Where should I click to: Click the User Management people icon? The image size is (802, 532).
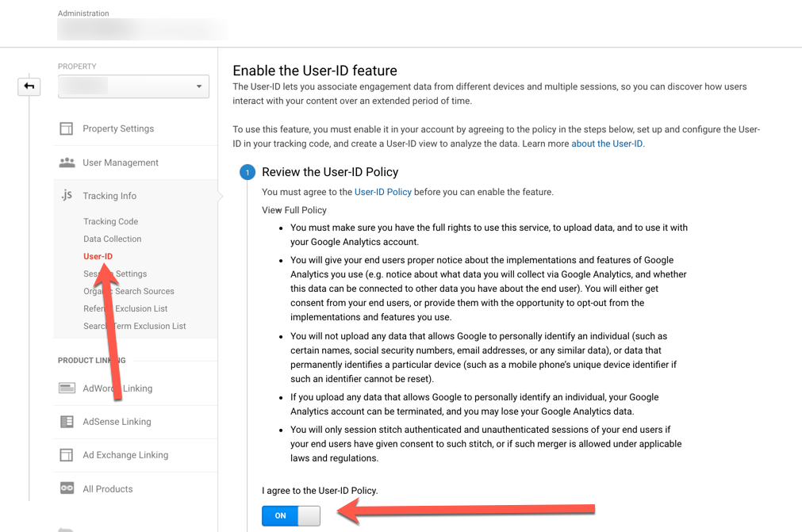[67, 163]
